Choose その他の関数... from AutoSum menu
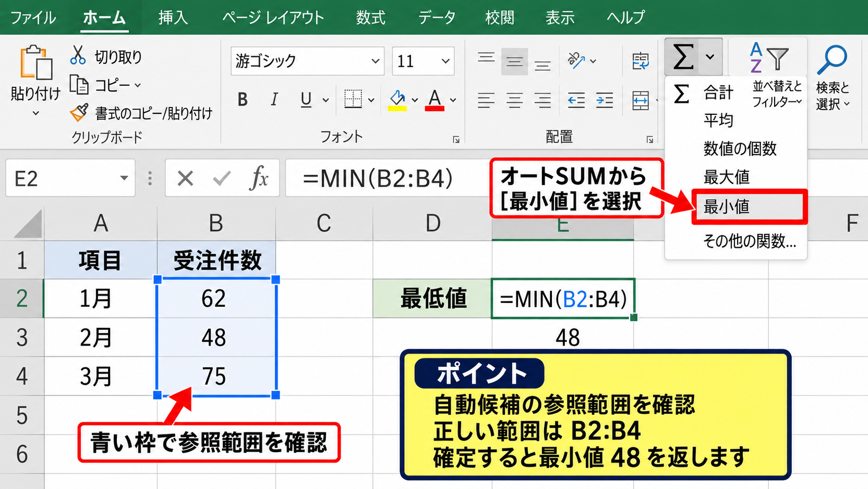This screenshot has width=868, height=489. [x=749, y=241]
